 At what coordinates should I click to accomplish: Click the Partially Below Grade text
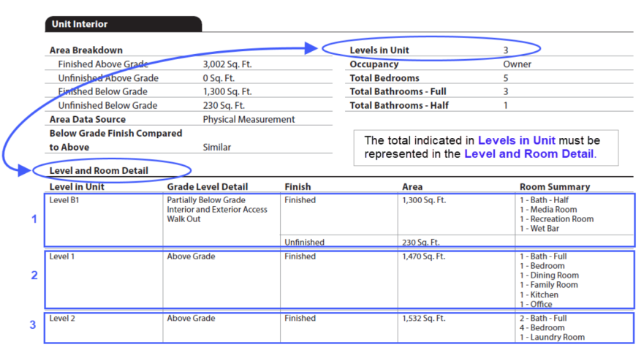click(x=206, y=199)
